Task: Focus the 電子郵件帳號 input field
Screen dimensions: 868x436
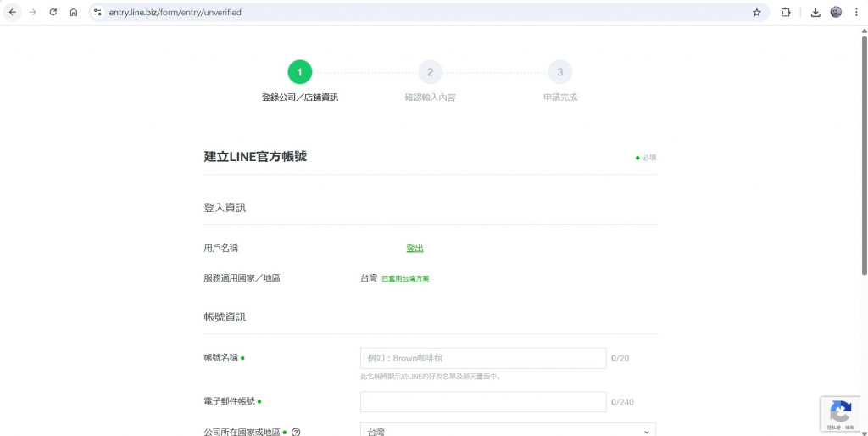Action: click(x=483, y=402)
